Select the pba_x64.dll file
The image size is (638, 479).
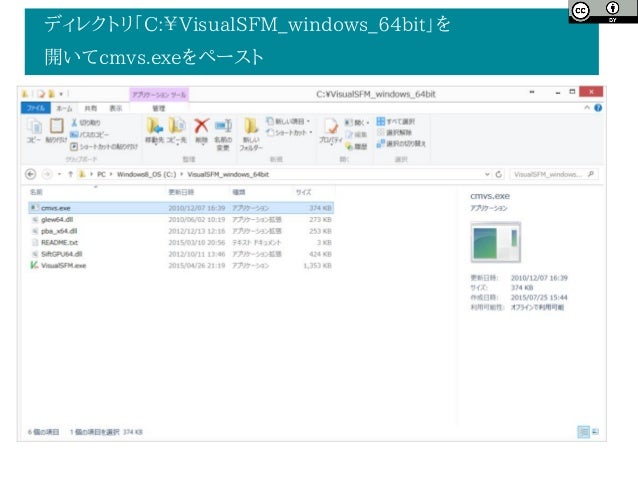point(59,231)
